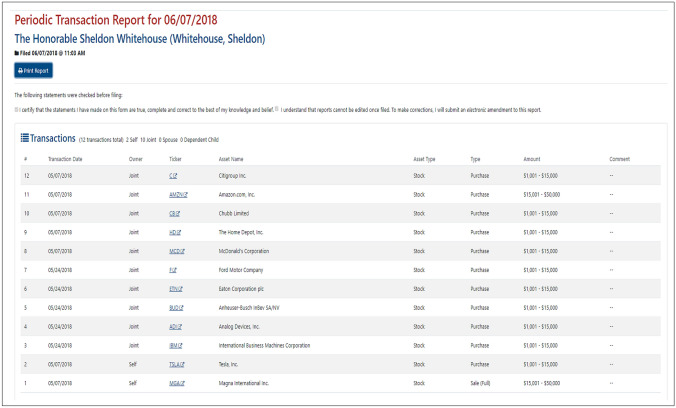This screenshot has width=676, height=408.
Task: Click the Periodic Transaction Report heading
Action: [116, 20]
